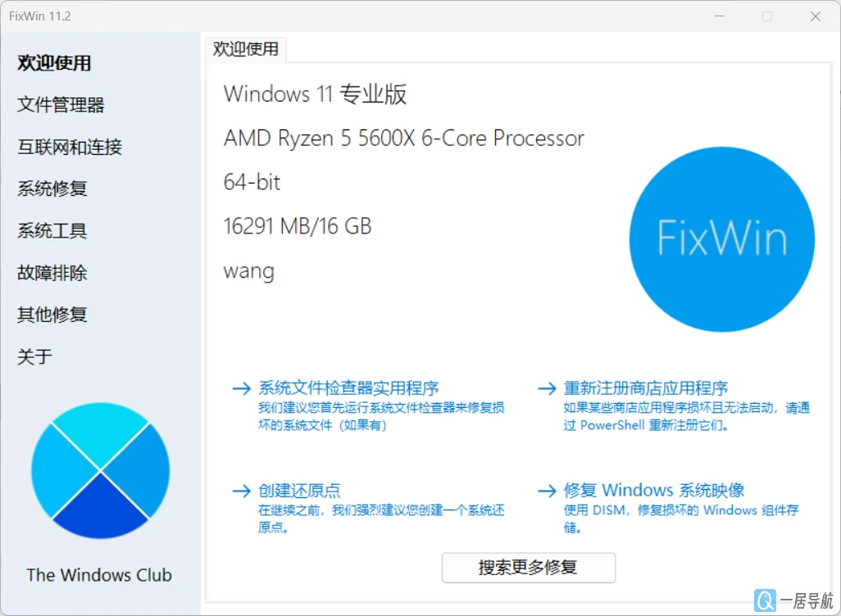Open the 其他修复 section

point(52,315)
